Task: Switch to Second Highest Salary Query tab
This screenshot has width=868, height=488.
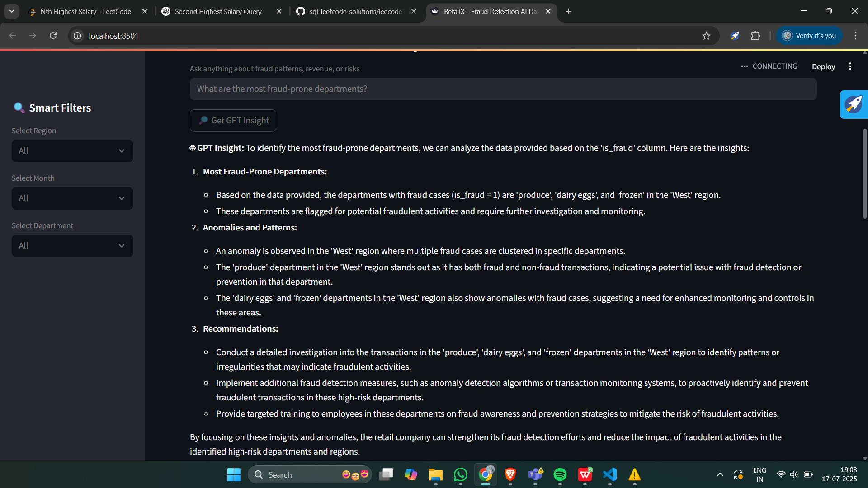Action: coord(218,11)
